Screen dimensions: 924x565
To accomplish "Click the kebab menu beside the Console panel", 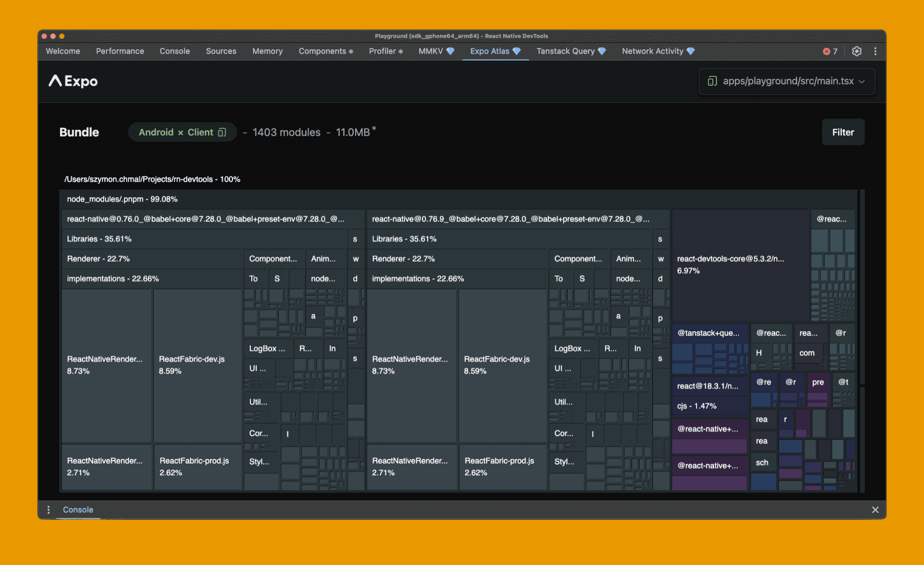I will click(48, 510).
